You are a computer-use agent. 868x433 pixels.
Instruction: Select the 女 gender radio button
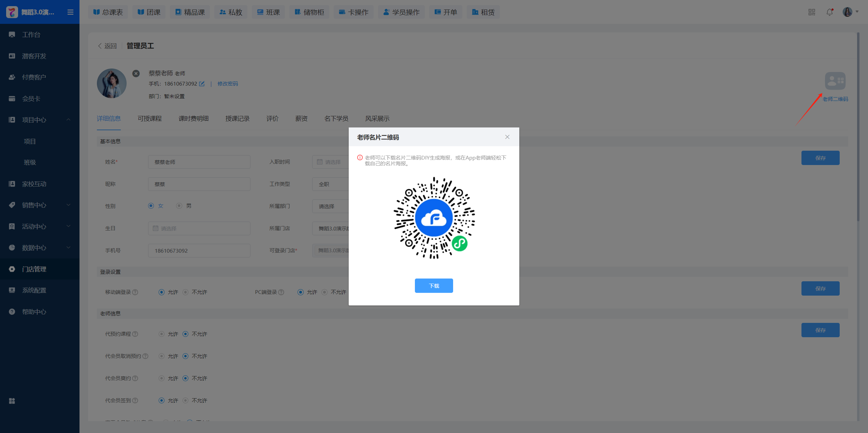tap(151, 206)
